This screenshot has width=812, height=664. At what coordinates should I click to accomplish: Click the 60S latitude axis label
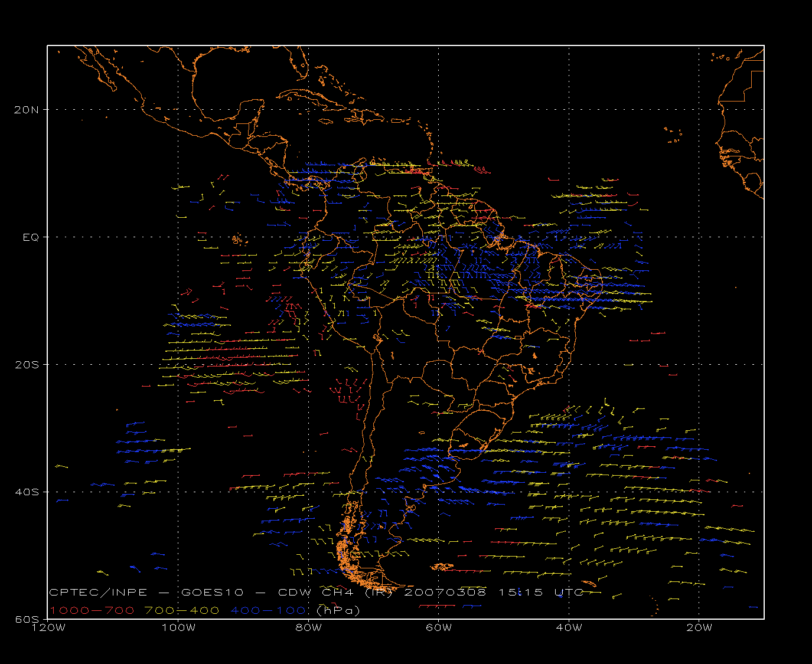[28, 619]
